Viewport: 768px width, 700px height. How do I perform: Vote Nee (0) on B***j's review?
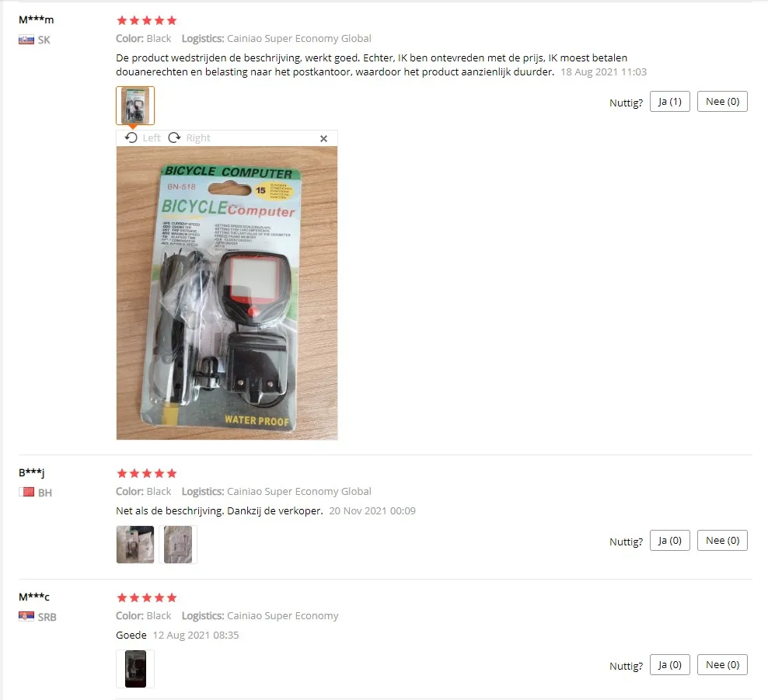click(722, 541)
